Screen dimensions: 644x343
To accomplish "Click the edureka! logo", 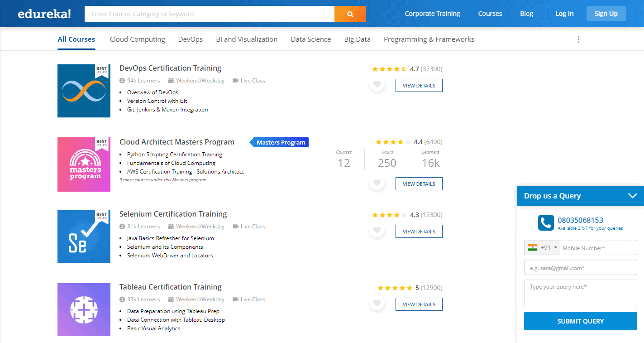I will [x=44, y=14].
